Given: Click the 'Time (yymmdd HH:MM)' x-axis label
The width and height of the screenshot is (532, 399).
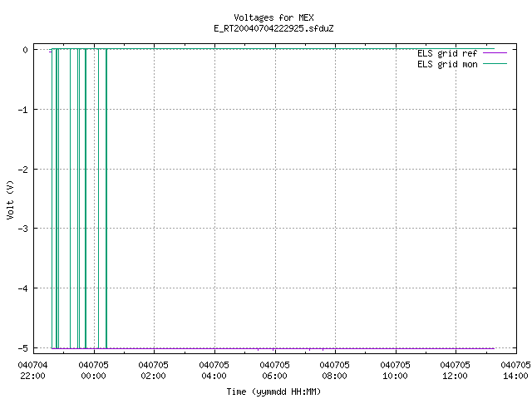Looking at the screenshot, I should [273, 392].
